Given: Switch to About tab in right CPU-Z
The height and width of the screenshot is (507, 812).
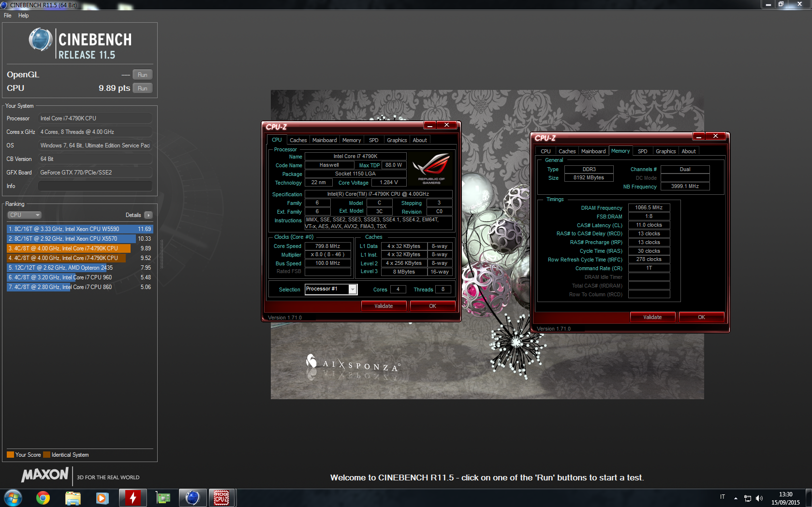Looking at the screenshot, I should click(x=689, y=151).
